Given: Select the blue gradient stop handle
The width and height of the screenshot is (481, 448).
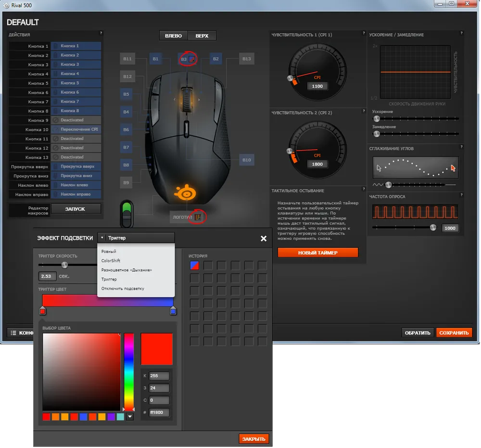Looking at the screenshot, I should [x=173, y=311].
